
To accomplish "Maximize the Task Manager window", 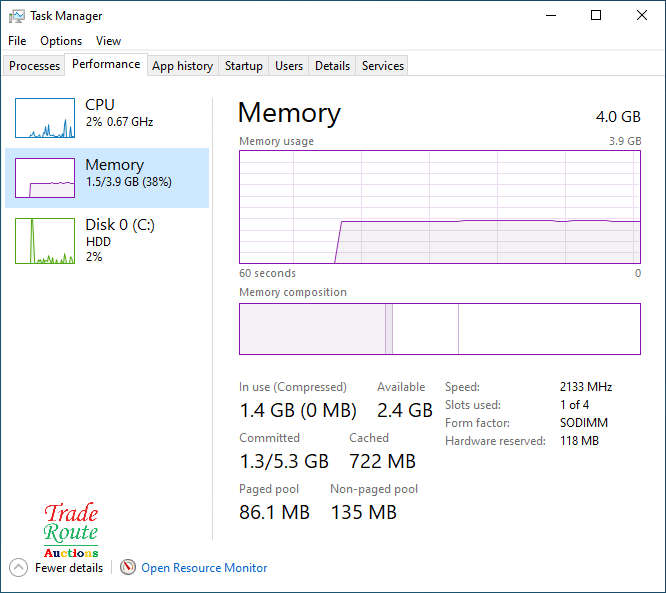I will pyautogui.click(x=596, y=16).
